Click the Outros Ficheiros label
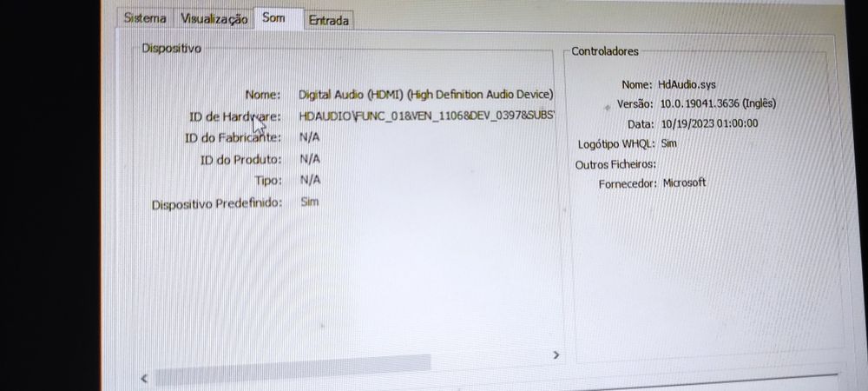Screen dimensions: 868x391 615,164
